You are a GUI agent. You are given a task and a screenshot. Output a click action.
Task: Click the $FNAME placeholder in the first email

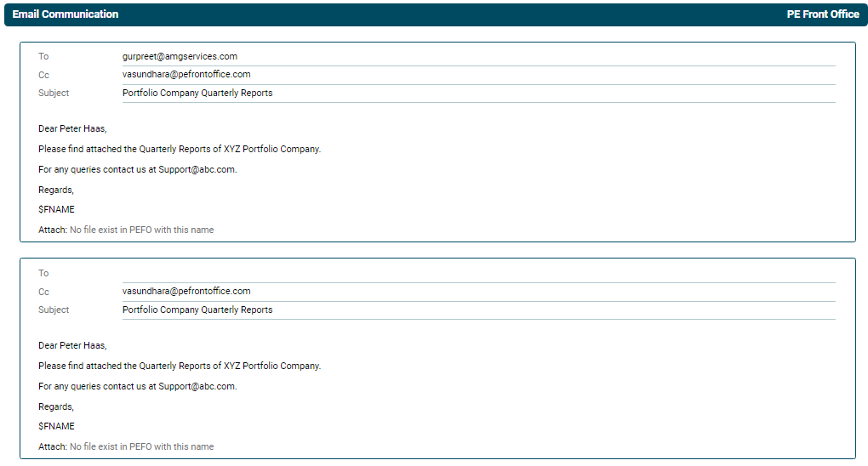click(56, 210)
